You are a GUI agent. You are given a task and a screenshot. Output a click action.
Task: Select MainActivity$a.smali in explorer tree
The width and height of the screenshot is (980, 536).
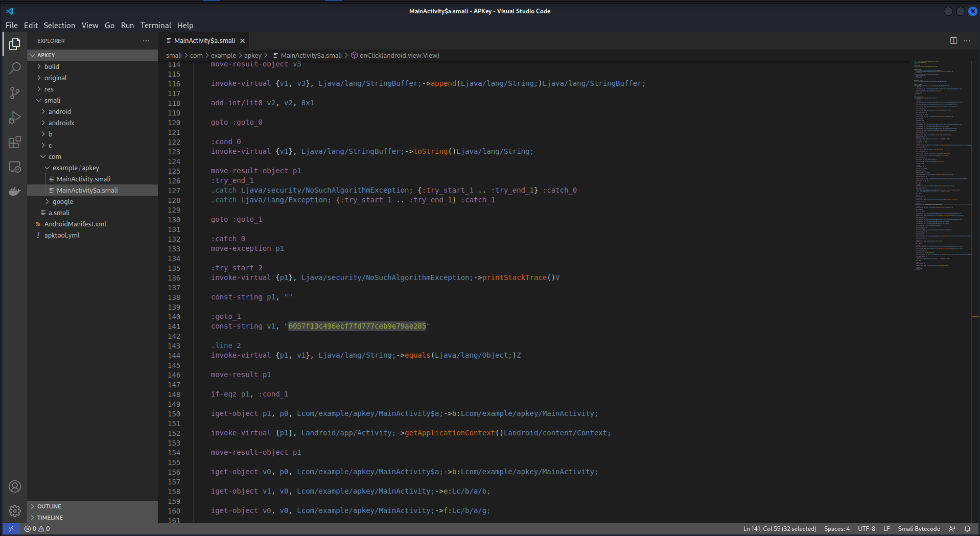point(92,190)
